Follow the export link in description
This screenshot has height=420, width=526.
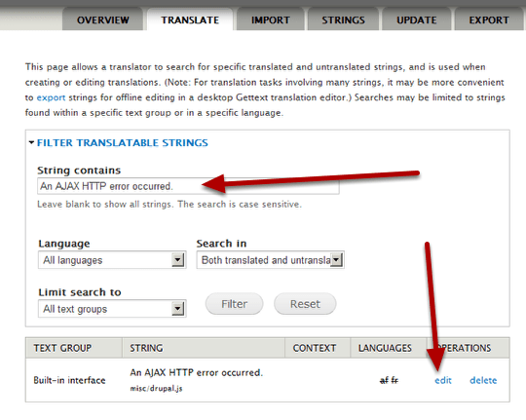(x=51, y=97)
